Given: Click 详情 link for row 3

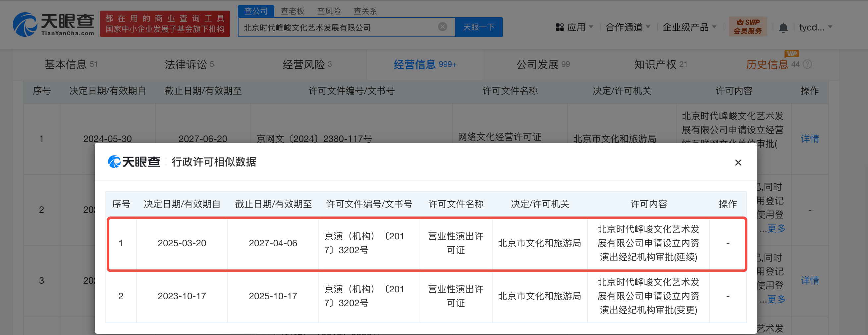Looking at the screenshot, I should coord(810,280).
